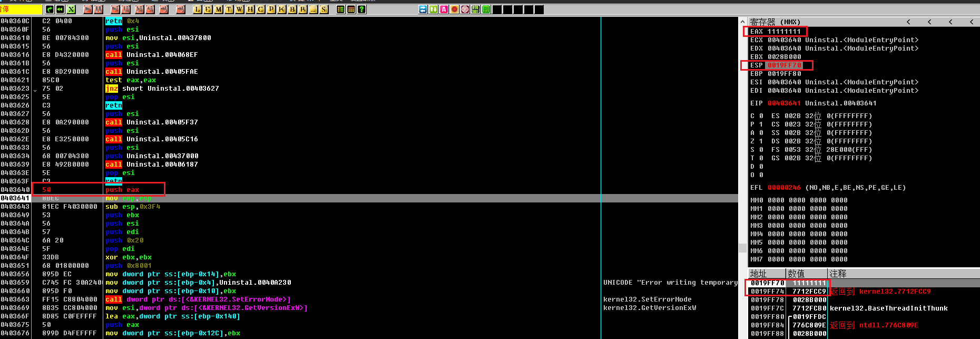Click the 地址 stack column header
Image resolution: width=980 pixels, height=339 pixels.
(767, 274)
